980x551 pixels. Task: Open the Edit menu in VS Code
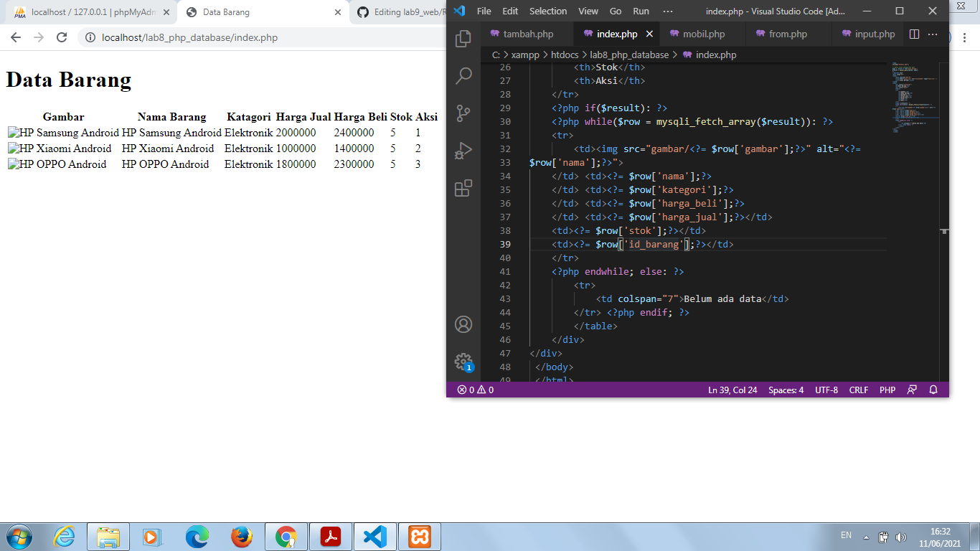510,11
